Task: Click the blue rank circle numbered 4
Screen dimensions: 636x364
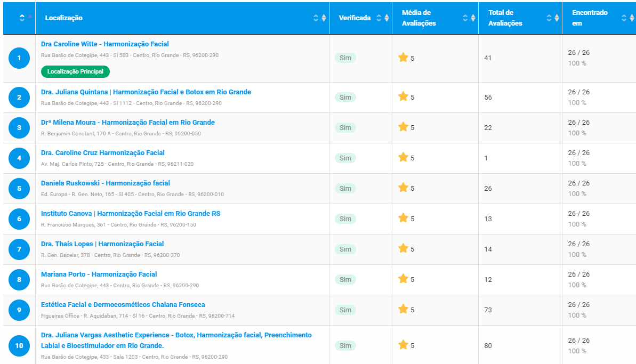Action: pyautogui.click(x=19, y=158)
